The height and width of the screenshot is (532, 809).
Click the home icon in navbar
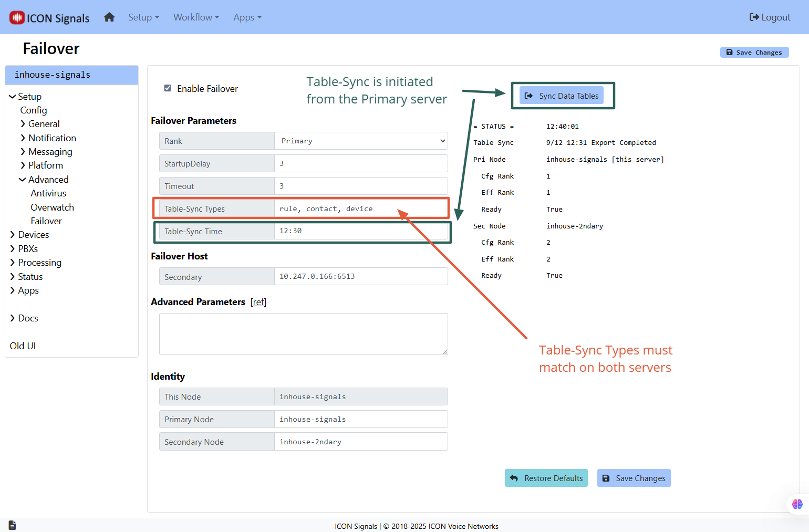pos(109,17)
